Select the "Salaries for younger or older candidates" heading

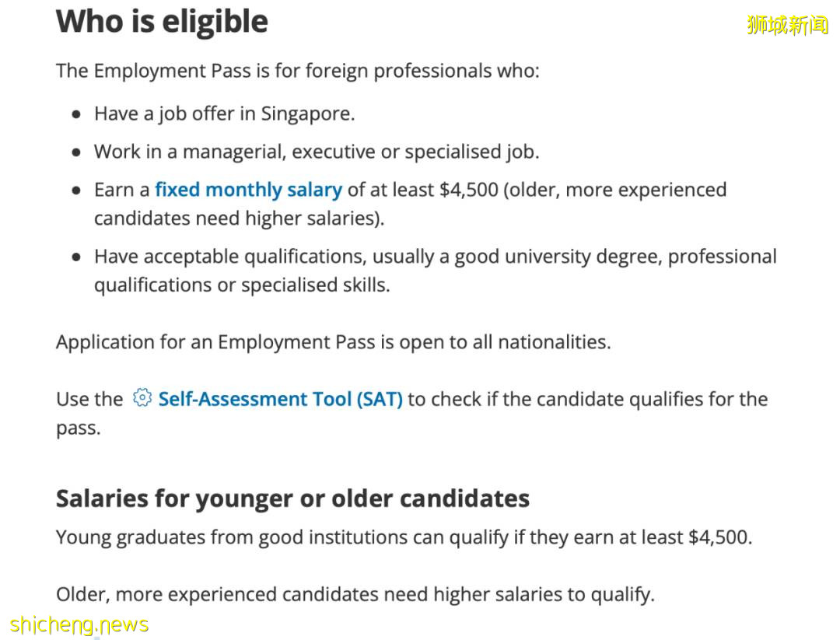(x=292, y=498)
